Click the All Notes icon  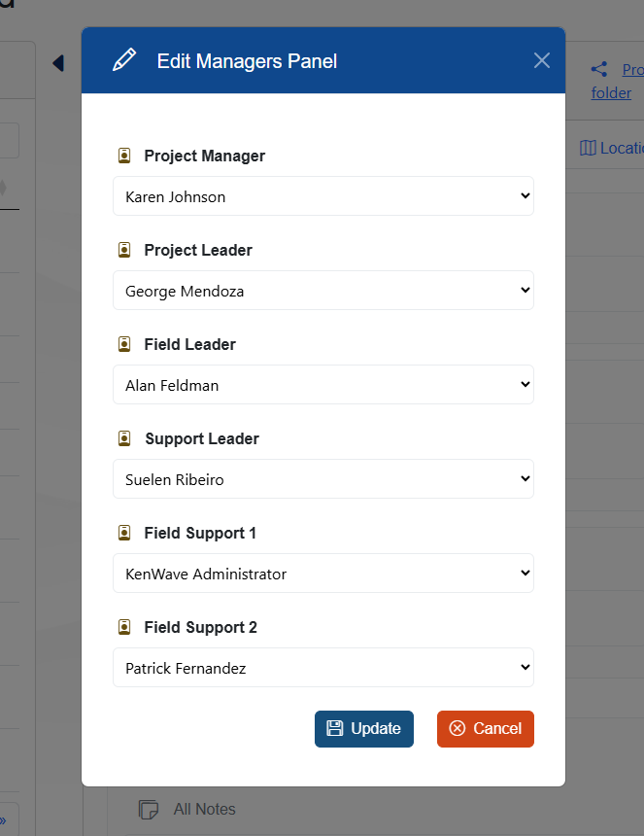(149, 809)
